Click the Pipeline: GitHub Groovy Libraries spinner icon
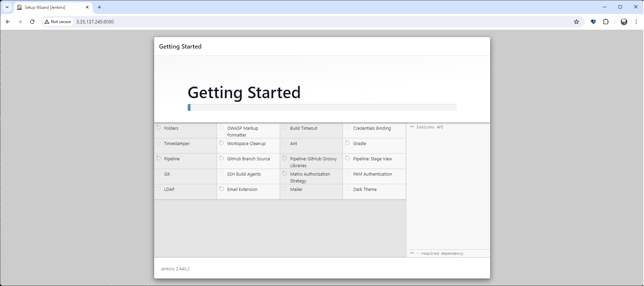The image size is (644, 286). [284, 158]
